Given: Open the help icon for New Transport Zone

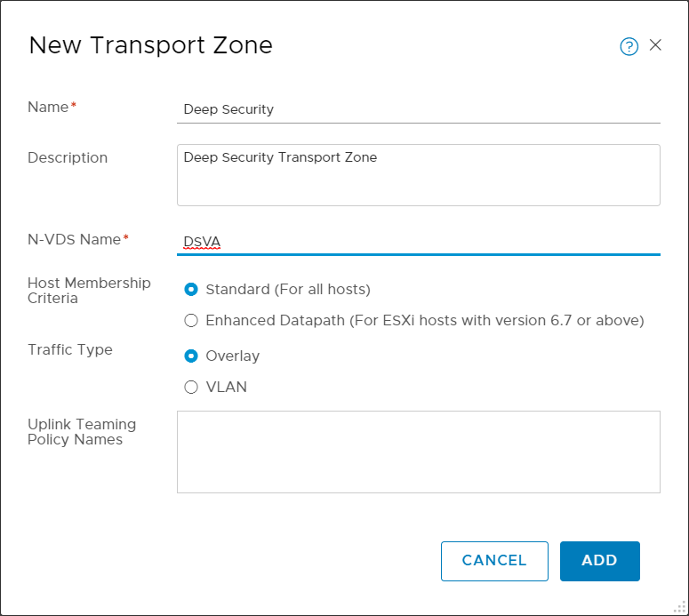Looking at the screenshot, I should click(629, 46).
